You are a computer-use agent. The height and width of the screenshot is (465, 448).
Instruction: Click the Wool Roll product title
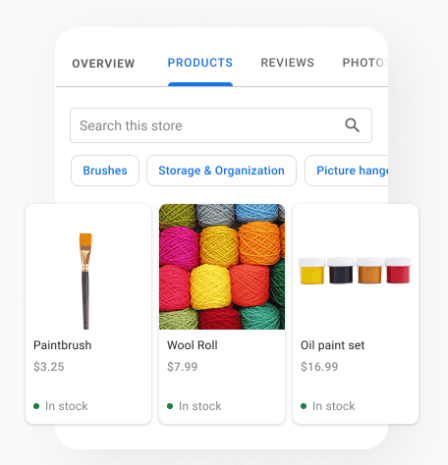(192, 345)
